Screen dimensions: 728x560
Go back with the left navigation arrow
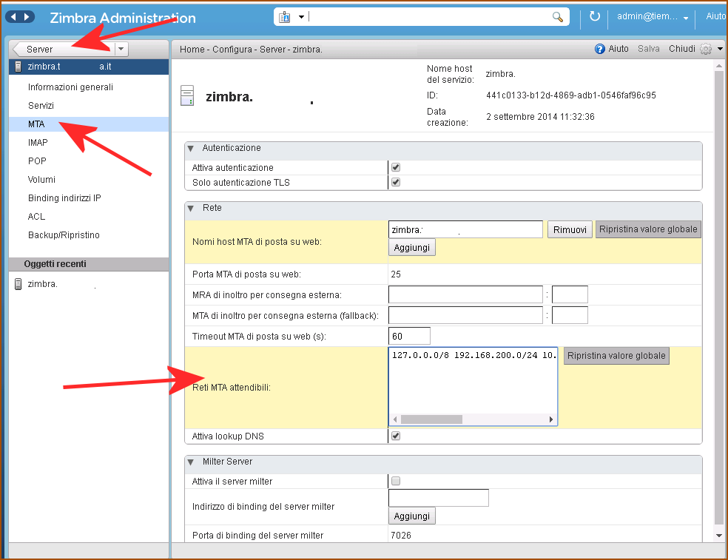pyautogui.click(x=13, y=17)
